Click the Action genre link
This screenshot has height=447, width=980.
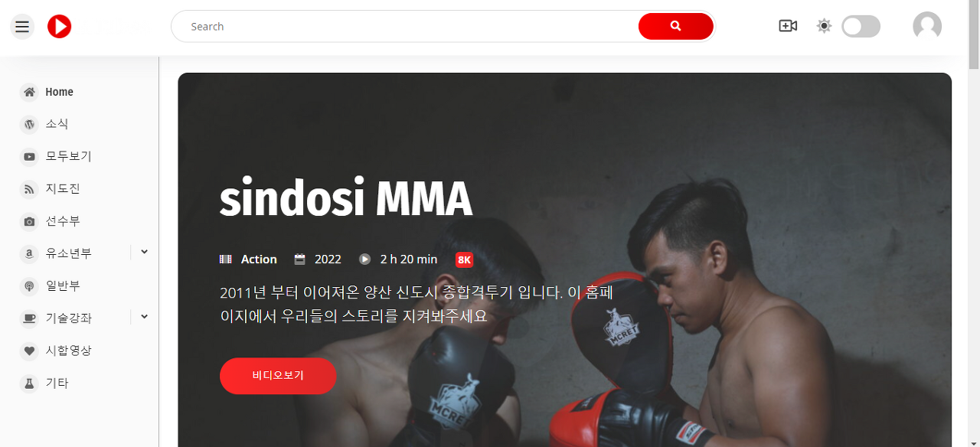click(x=259, y=259)
